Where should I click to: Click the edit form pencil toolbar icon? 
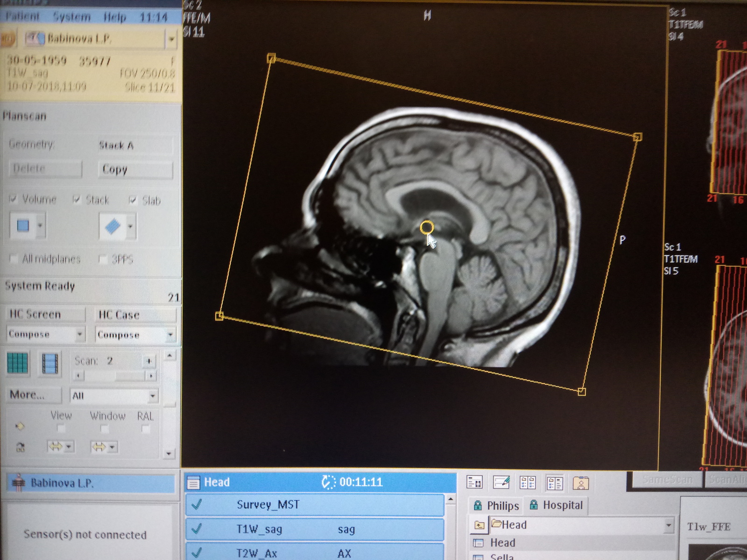click(x=501, y=483)
